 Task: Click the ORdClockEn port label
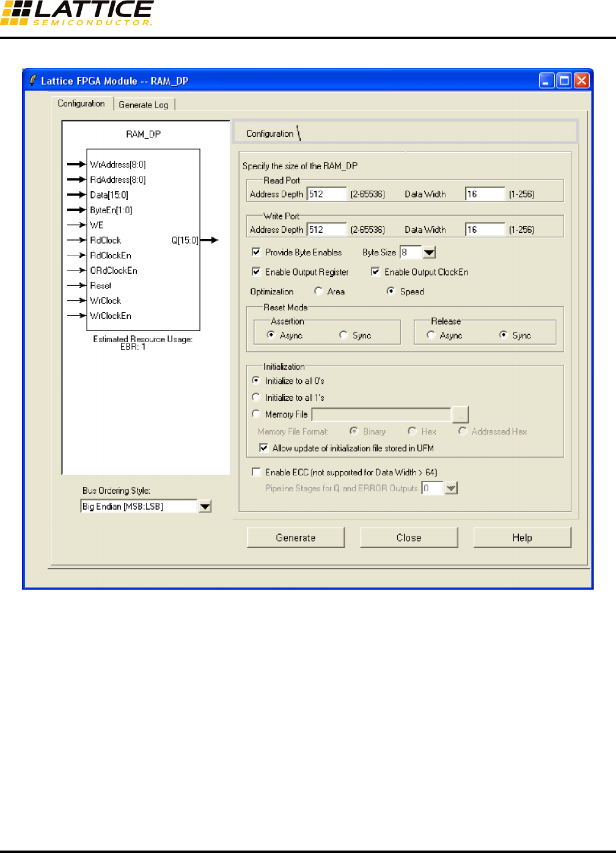pyautogui.click(x=114, y=270)
